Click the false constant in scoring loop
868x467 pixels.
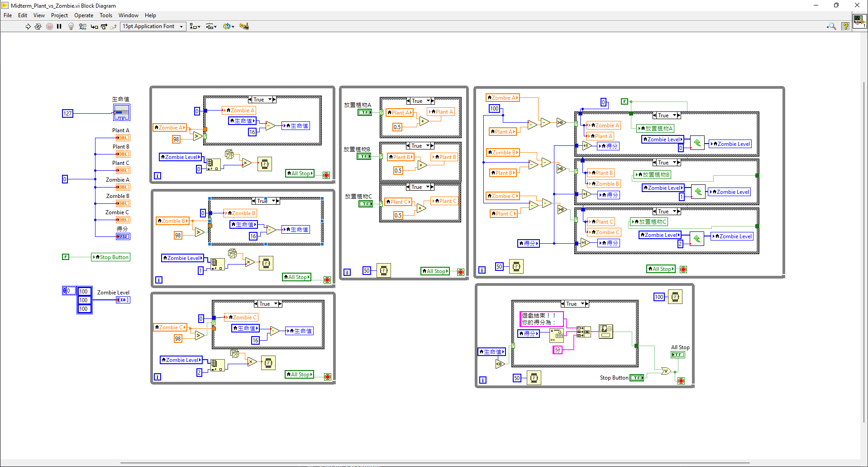[625, 101]
